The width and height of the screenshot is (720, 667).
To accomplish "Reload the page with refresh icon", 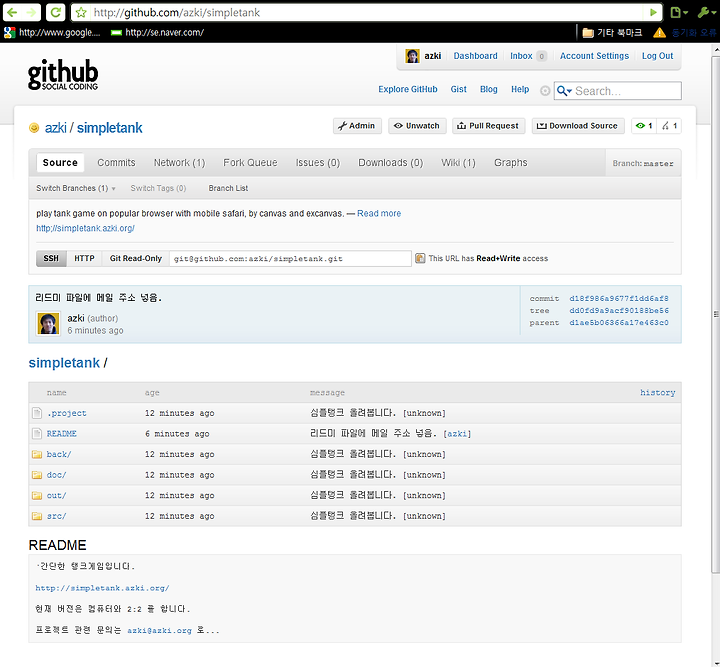I will coord(56,12).
